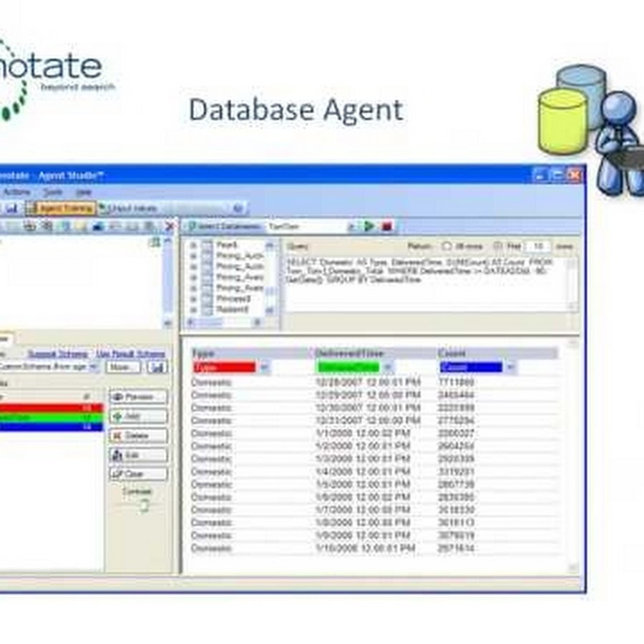
Task: Click the red X icon in left toolbar
Action: [x=169, y=227]
